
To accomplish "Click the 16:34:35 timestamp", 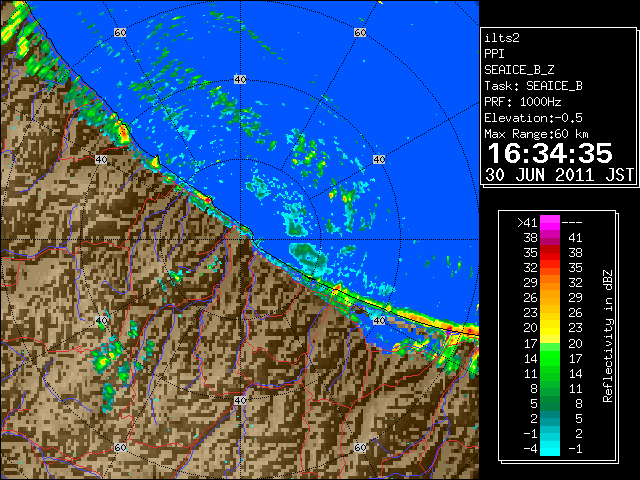I will (550, 153).
